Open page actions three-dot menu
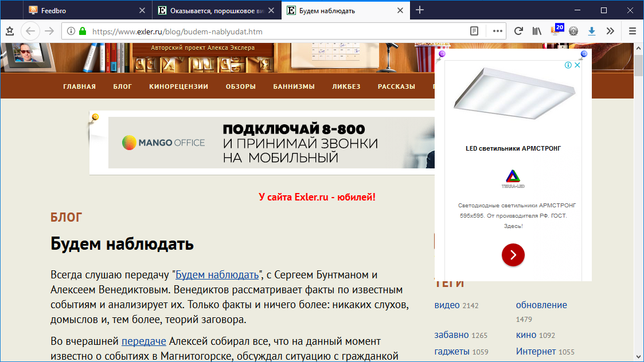 tap(497, 31)
